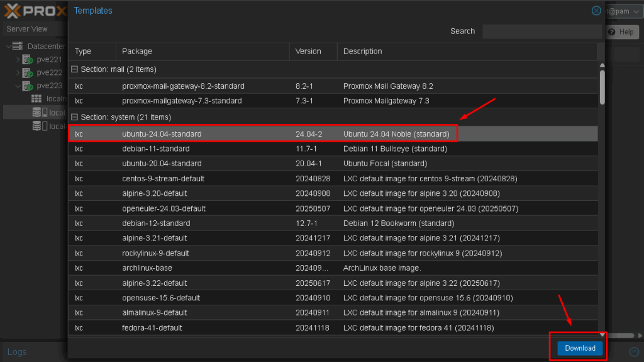Image resolution: width=644 pixels, height=362 pixels.
Task: Select proxmox-mailgateway-7.3-standard row
Action: point(333,101)
